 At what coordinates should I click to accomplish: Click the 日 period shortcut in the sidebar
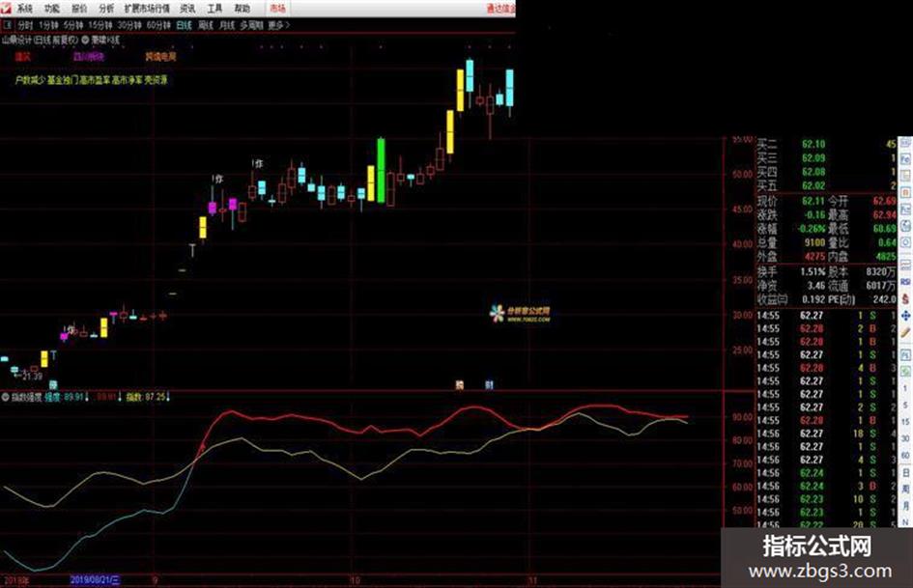pyautogui.click(x=905, y=473)
